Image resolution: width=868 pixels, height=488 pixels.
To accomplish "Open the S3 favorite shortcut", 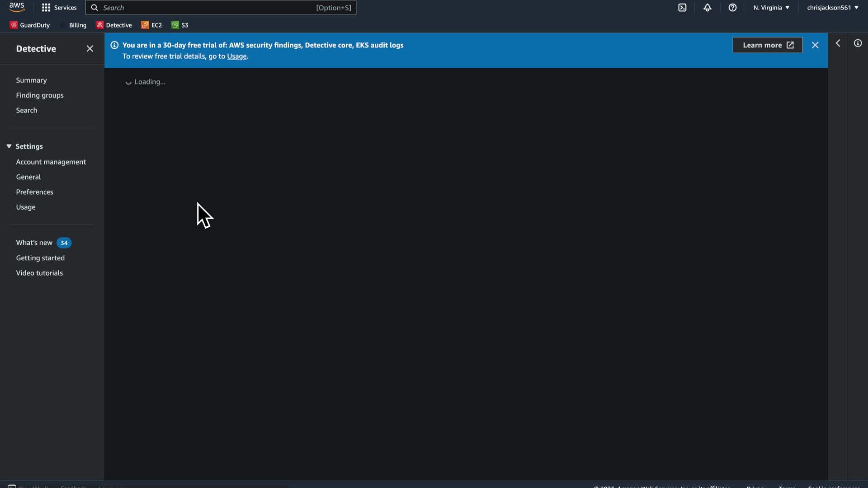I will pyautogui.click(x=180, y=25).
